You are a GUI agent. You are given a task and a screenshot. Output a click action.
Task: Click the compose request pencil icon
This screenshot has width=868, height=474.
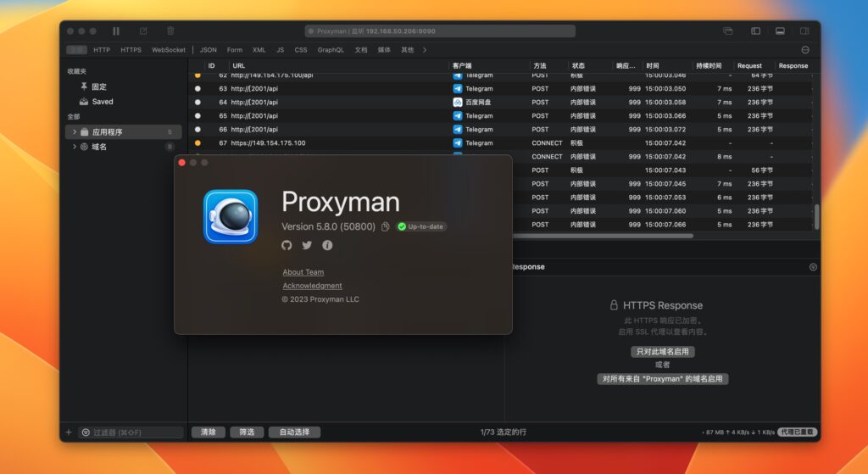[143, 31]
